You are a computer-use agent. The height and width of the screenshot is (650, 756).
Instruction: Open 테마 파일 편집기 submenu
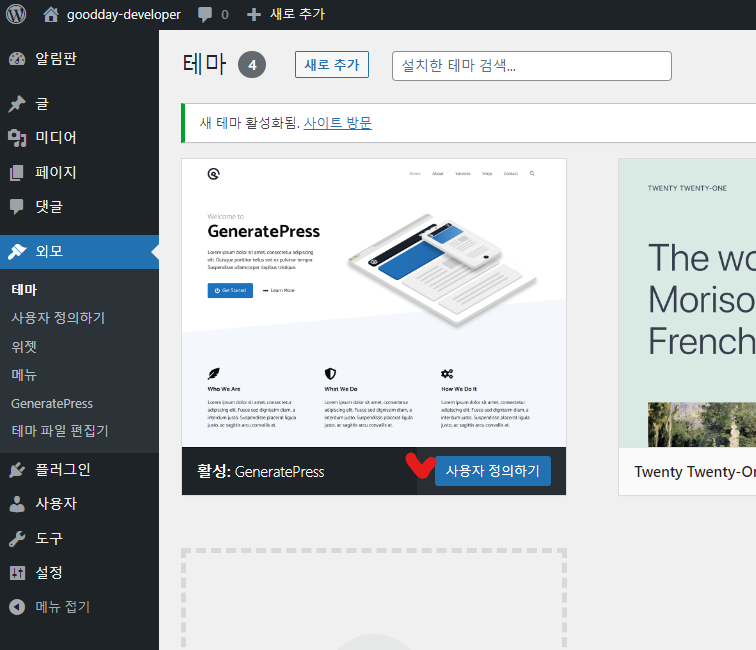(x=60, y=431)
